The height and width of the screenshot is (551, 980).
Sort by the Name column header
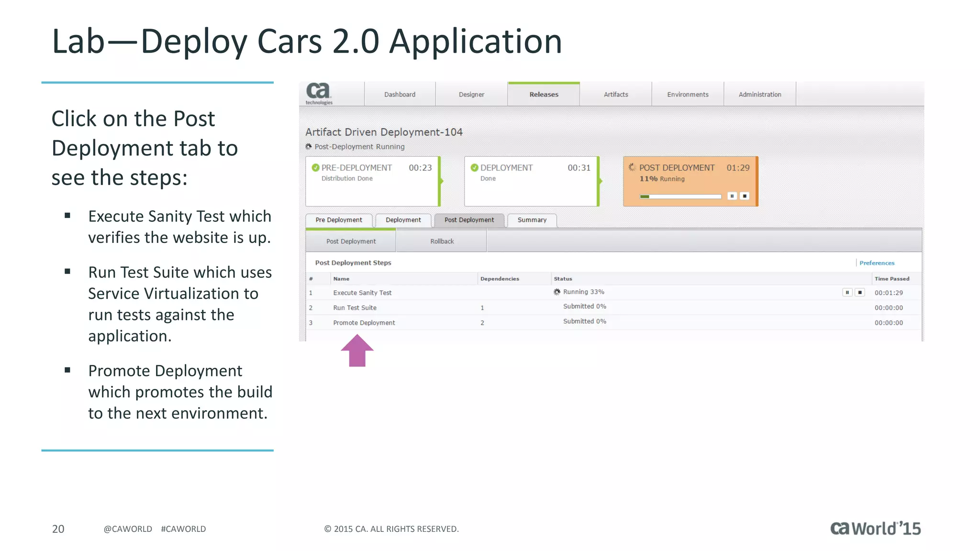point(404,279)
